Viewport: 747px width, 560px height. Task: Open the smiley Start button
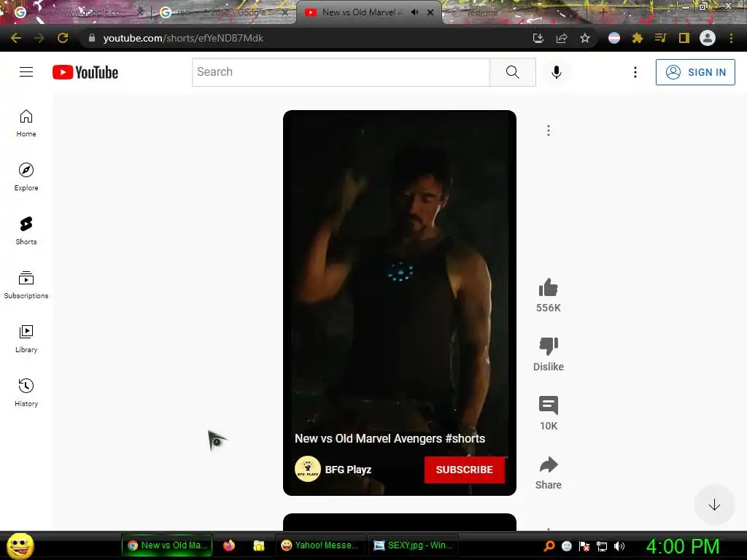[20, 545]
